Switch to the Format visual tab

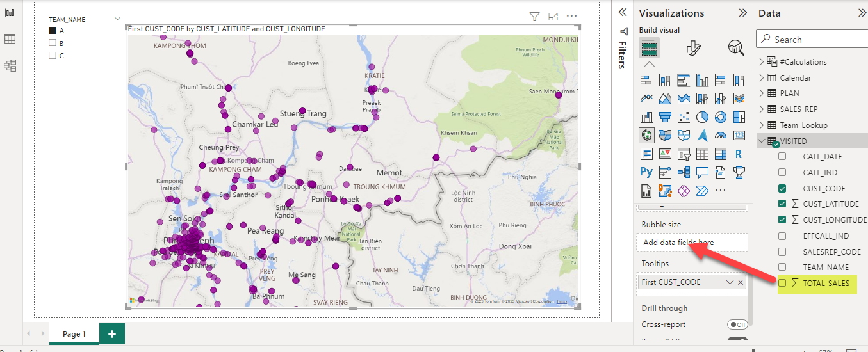(694, 48)
